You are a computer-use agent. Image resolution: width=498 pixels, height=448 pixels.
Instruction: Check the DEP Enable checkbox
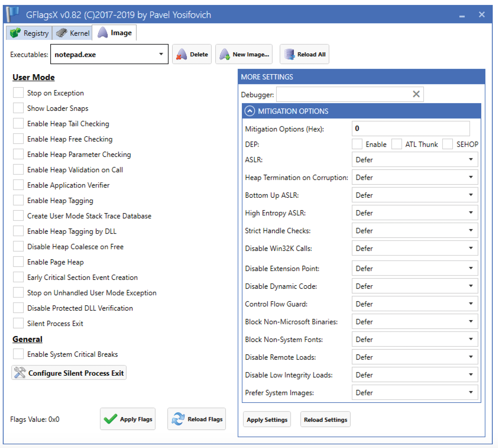[x=357, y=144]
